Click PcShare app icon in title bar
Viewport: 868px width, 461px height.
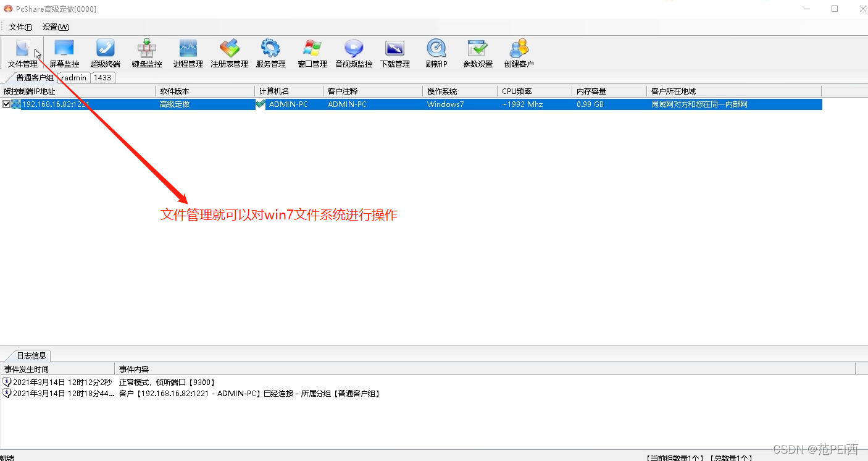(x=8, y=9)
